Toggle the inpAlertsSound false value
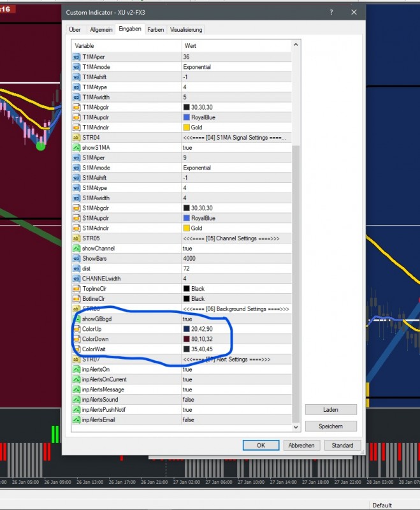420x510 pixels. tap(188, 400)
